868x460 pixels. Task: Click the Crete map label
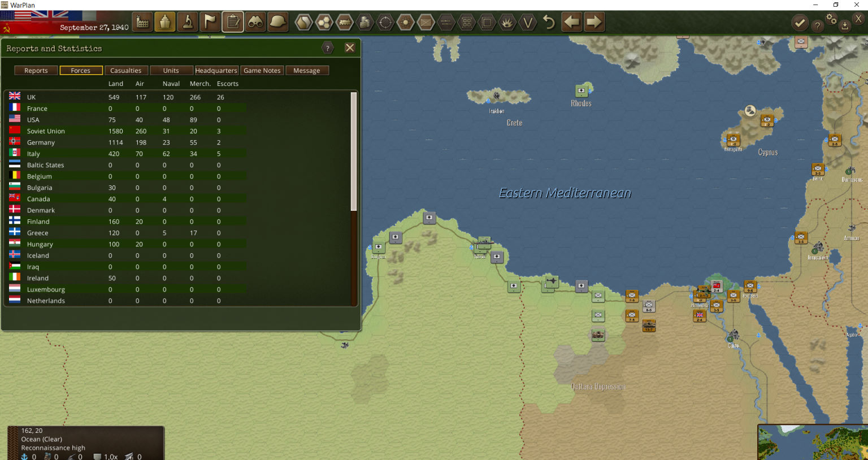pyautogui.click(x=514, y=123)
